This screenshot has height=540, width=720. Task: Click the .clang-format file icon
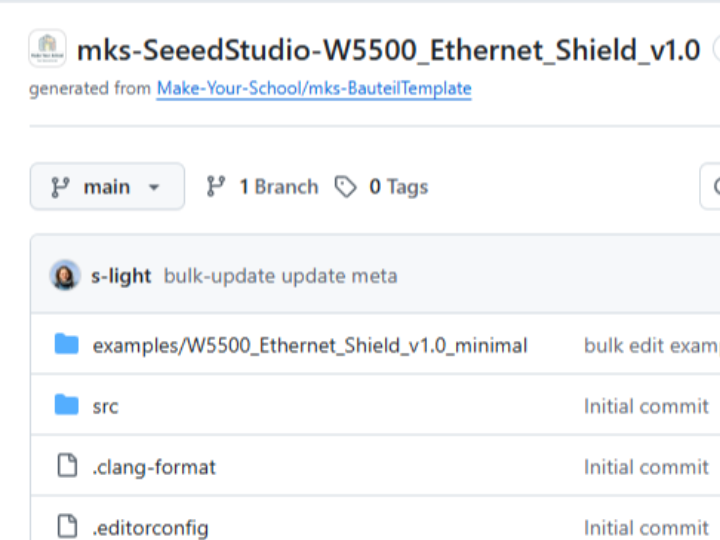coord(67,466)
